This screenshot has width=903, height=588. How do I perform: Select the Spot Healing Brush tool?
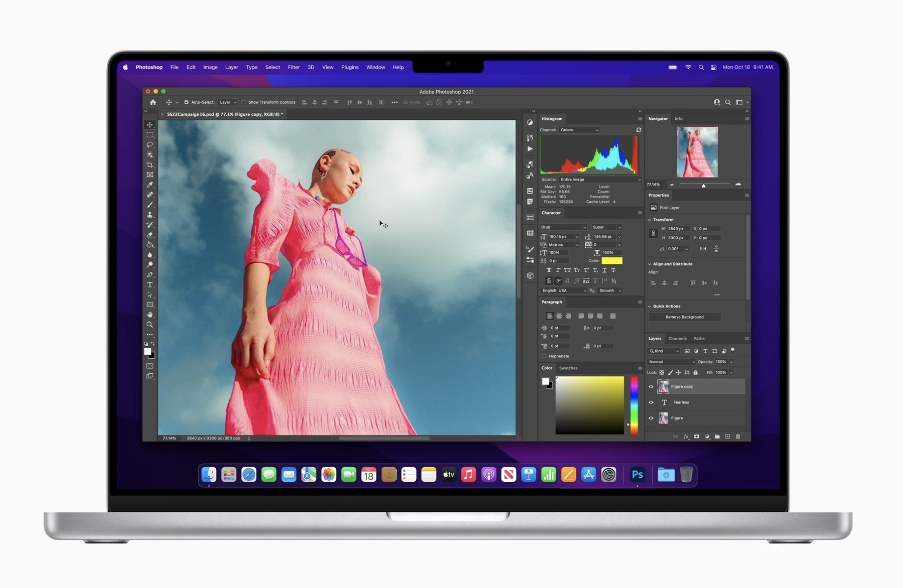150,195
